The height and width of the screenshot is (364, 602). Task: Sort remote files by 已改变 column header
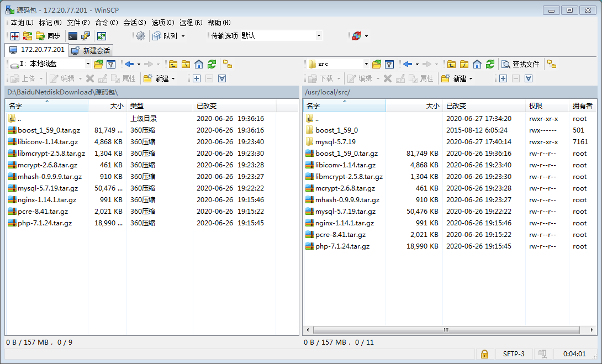point(484,105)
